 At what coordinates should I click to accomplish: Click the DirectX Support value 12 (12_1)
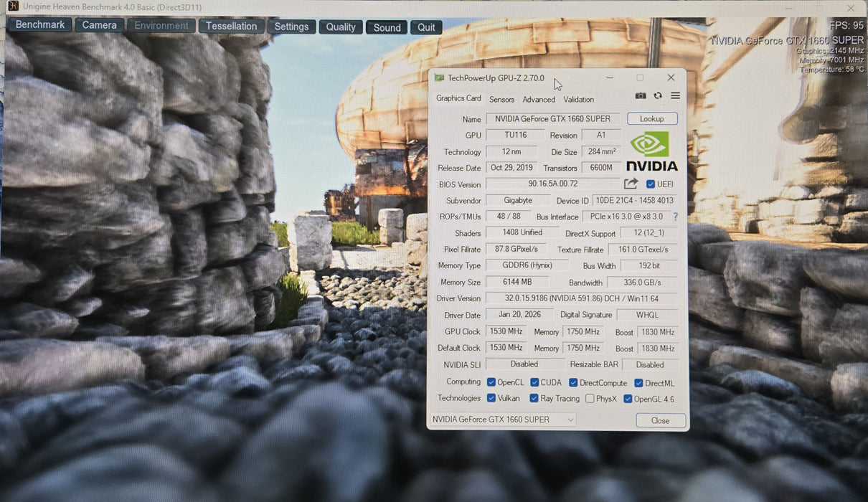[x=648, y=233]
